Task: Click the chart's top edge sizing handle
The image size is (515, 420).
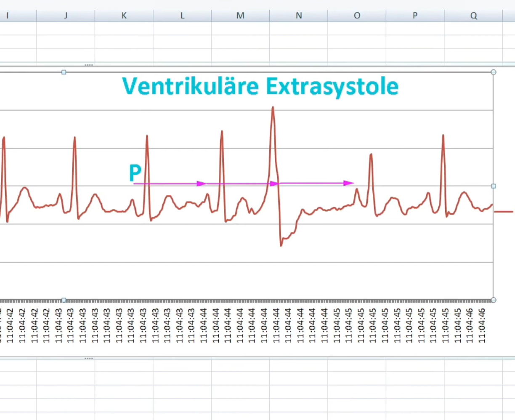Action: tap(64, 72)
